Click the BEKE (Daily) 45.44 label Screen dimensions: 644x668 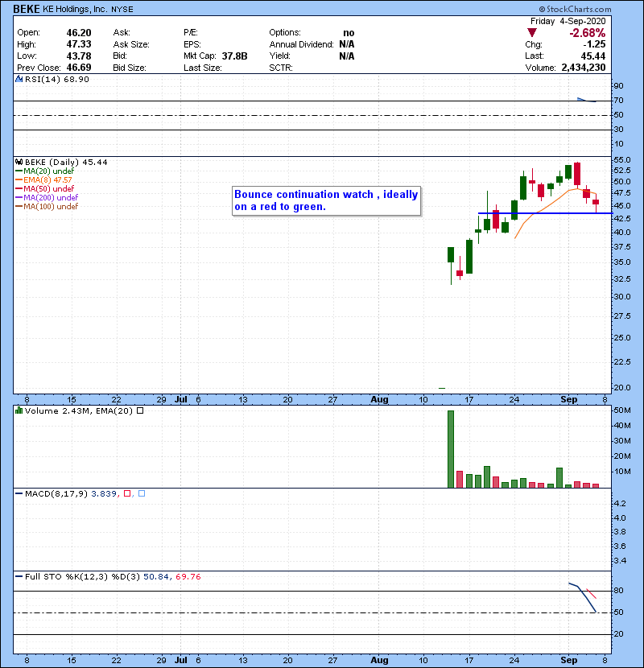(x=66, y=162)
